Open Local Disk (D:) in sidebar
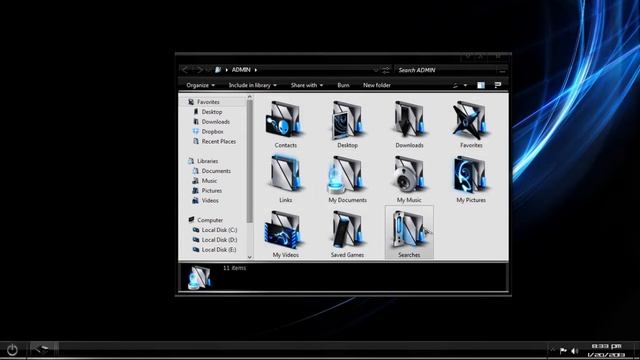640x360 pixels. click(215, 240)
